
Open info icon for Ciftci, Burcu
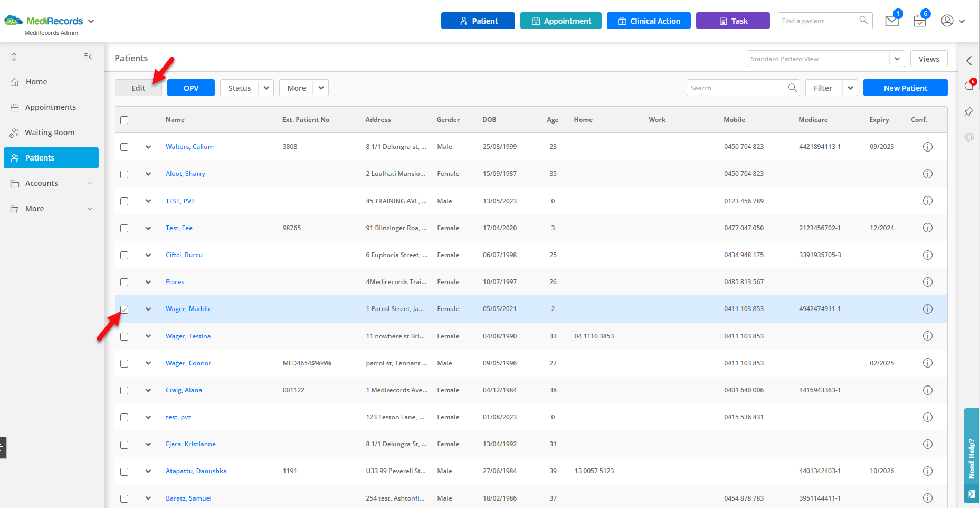click(x=927, y=255)
